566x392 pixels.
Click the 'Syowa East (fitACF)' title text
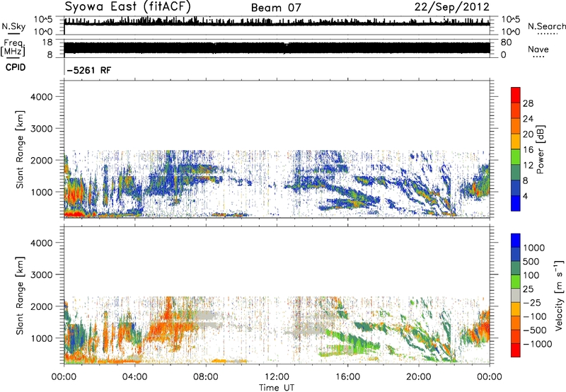[x=128, y=7]
